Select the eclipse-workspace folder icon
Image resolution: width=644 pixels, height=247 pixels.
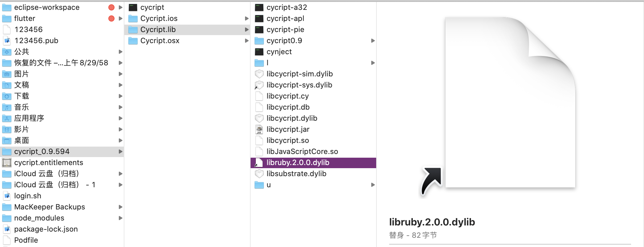point(7,7)
